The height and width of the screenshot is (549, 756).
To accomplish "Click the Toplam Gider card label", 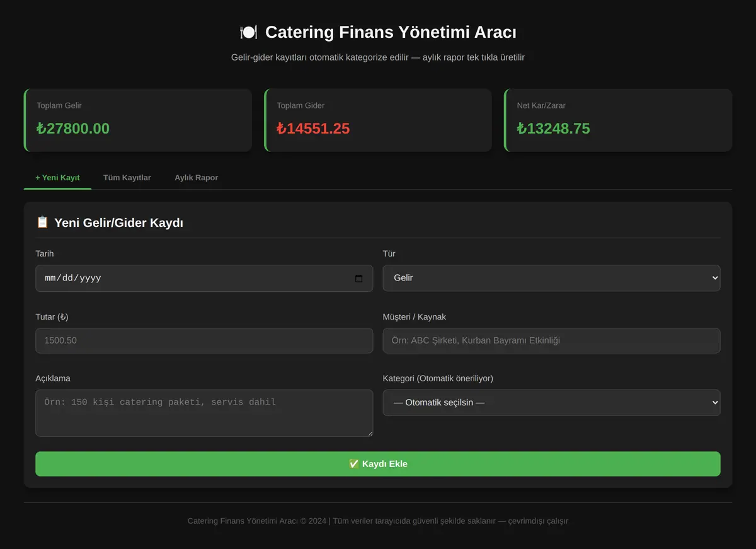I will pyautogui.click(x=301, y=105).
